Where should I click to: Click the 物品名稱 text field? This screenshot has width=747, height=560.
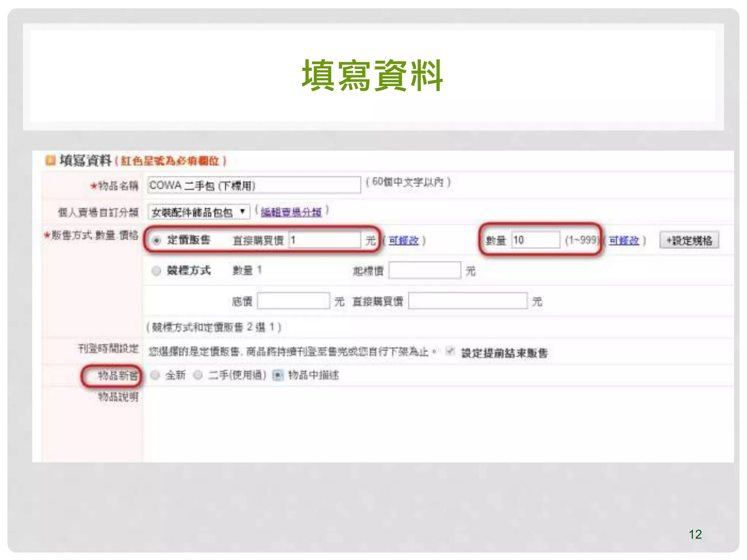[254, 185]
